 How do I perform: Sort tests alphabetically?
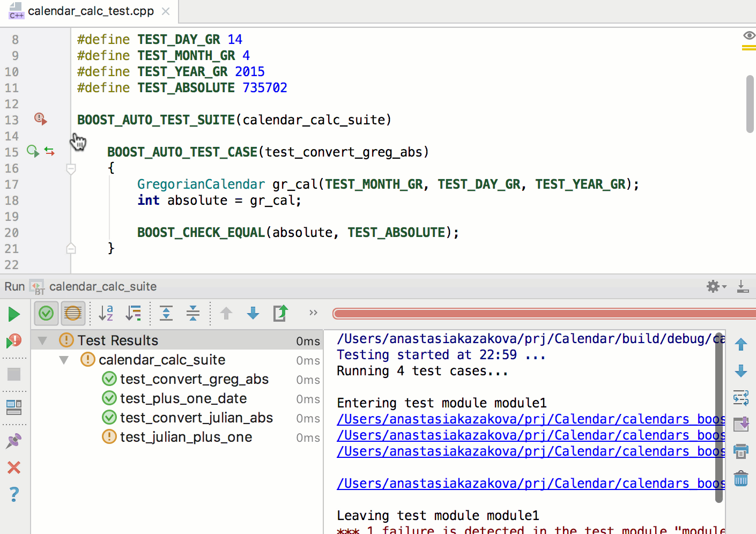pos(106,313)
